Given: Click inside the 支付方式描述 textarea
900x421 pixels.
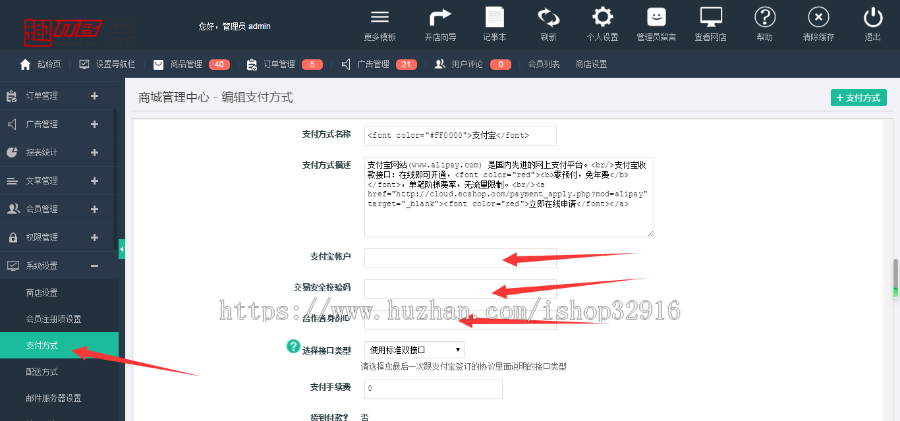Looking at the screenshot, I should pos(509,196).
